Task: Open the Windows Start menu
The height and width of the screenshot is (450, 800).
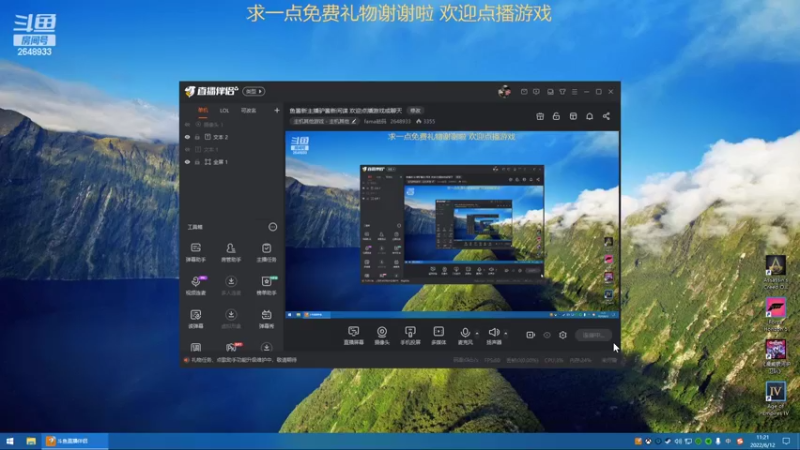Action: tap(10, 441)
